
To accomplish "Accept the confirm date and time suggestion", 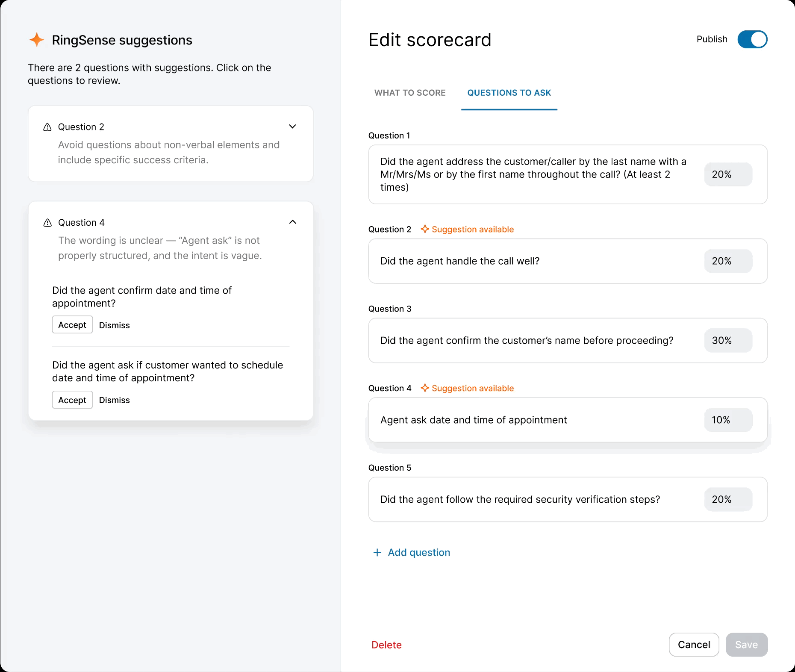I will [x=72, y=324].
